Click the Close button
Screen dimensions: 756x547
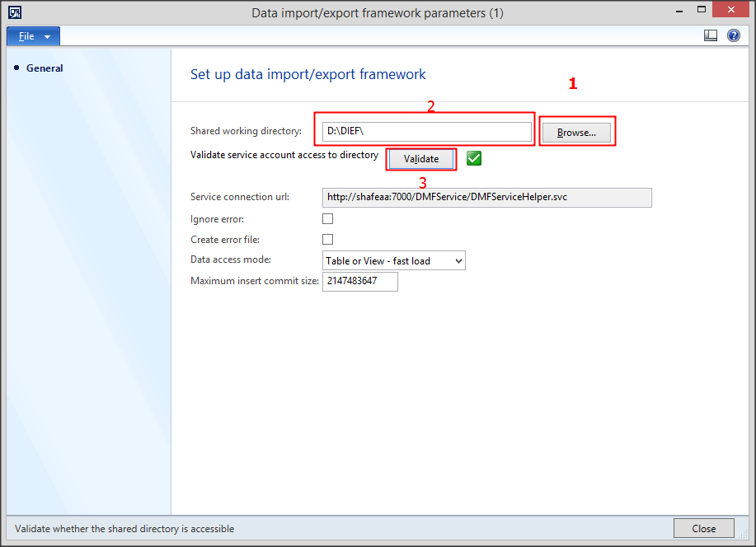click(703, 528)
